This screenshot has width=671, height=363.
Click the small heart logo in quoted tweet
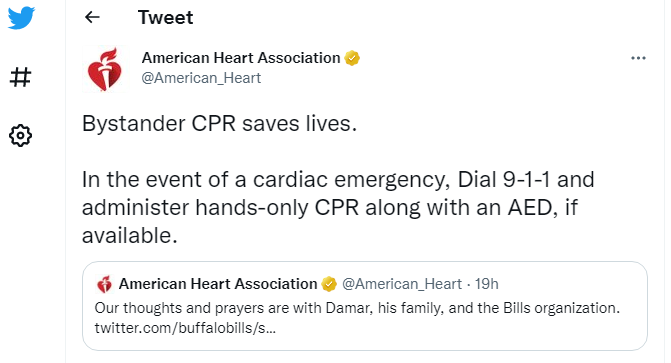104,284
